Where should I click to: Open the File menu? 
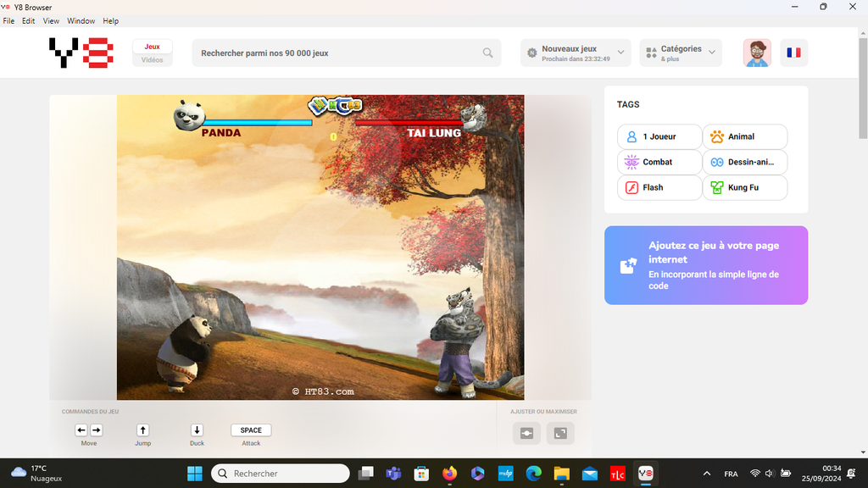(x=8, y=20)
